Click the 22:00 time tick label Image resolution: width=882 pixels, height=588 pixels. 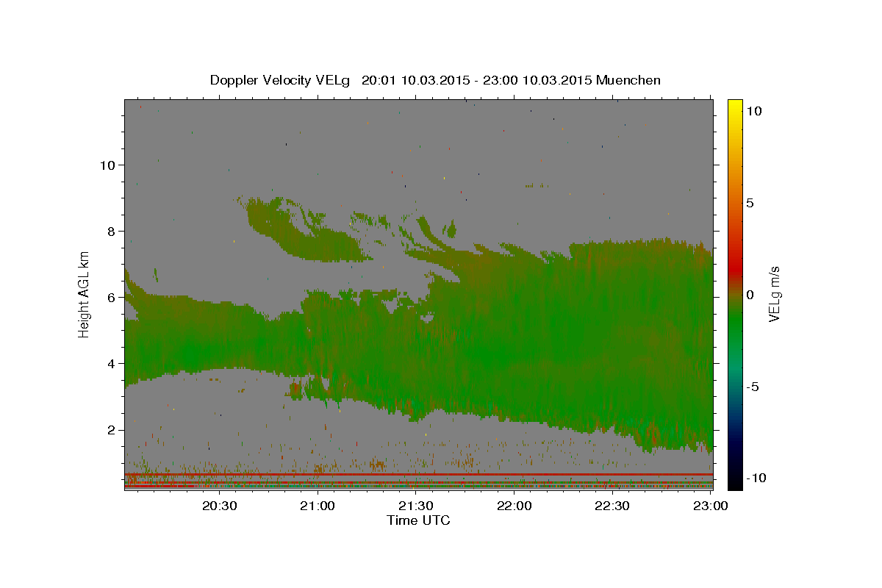pyautogui.click(x=514, y=506)
